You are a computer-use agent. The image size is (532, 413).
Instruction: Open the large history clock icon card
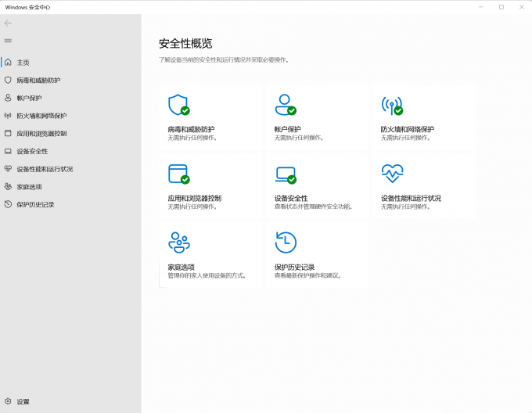pyautogui.click(x=286, y=242)
